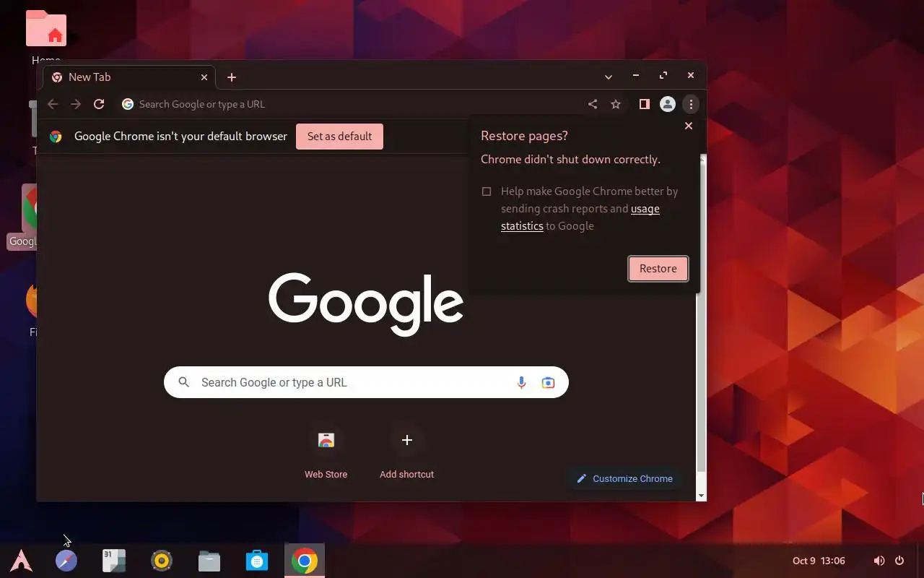This screenshot has width=924, height=578.
Task: Click the volume speaker icon
Action: coord(879,561)
